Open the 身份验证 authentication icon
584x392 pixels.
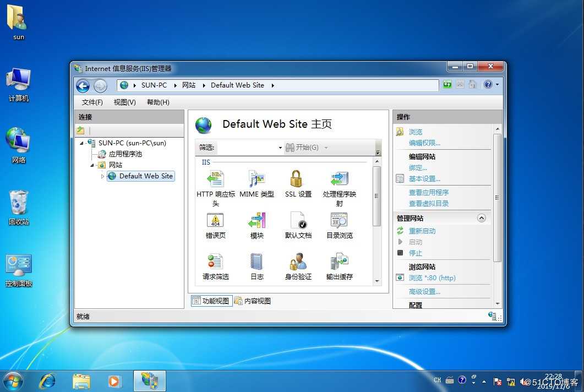point(298,262)
